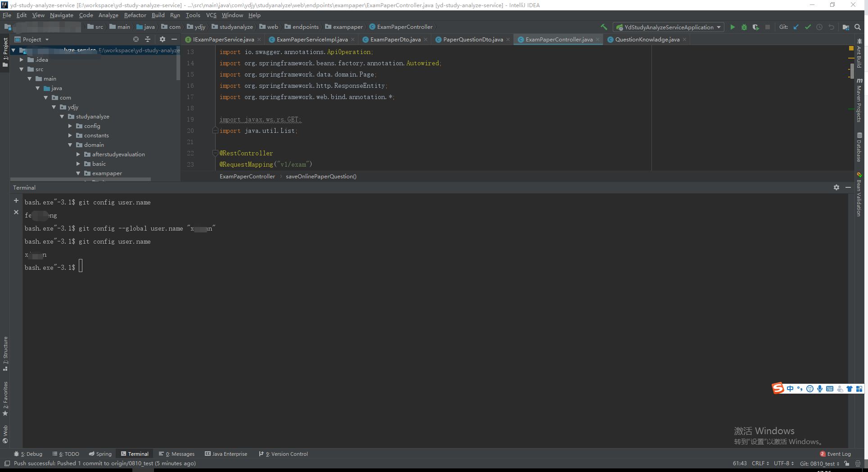Hide the Project tool window
The image size is (868, 472).
[174, 40]
